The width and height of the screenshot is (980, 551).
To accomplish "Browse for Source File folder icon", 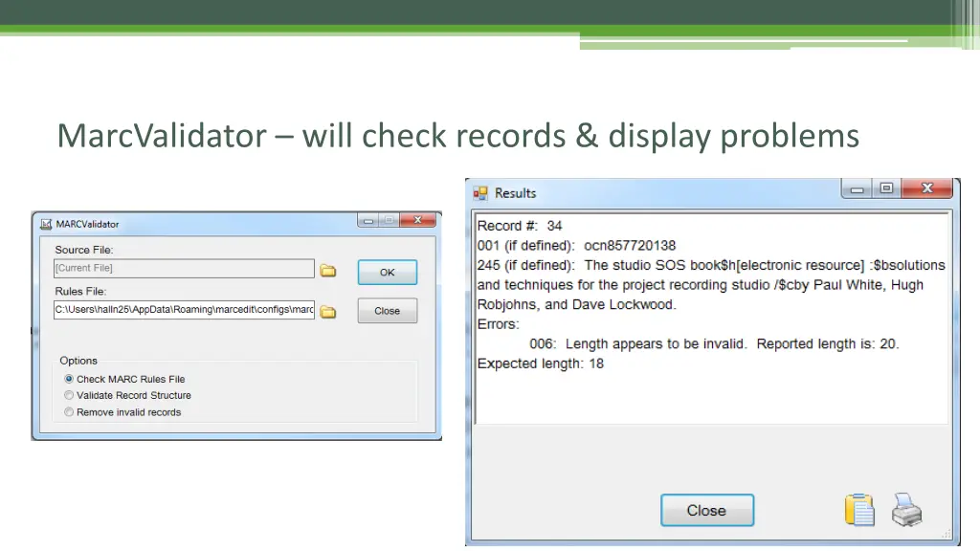I will [x=328, y=271].
